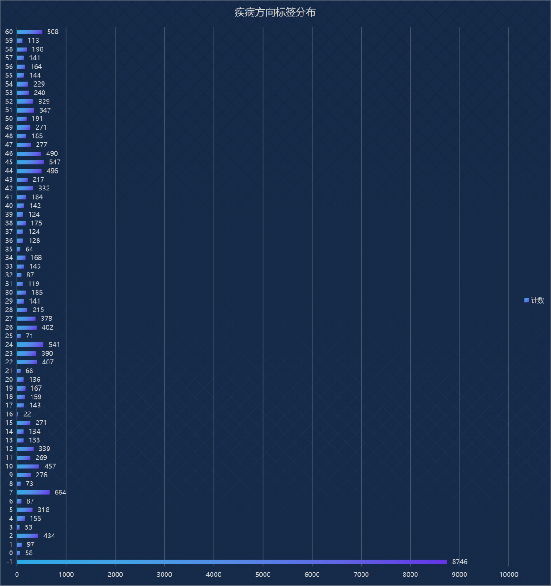Screen dimensions: 551x586
Task: Click the y-axis category label 60
Action: click(x=9, y=32)
